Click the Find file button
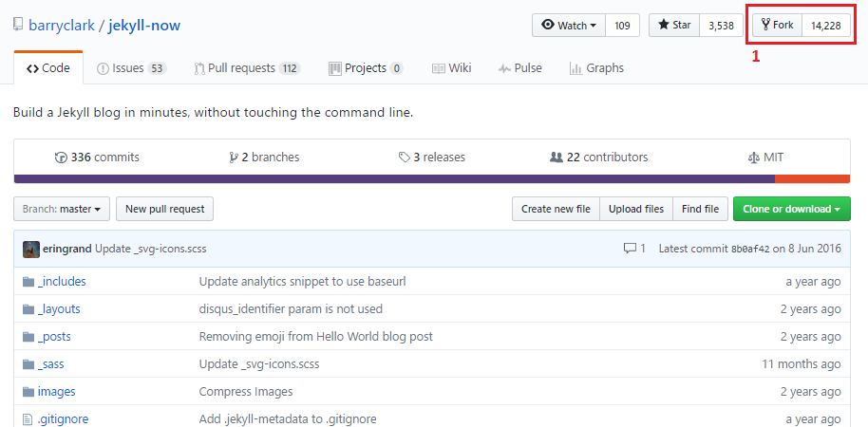Viewport: 868px width, 427px height. click(x=700, y=209)
